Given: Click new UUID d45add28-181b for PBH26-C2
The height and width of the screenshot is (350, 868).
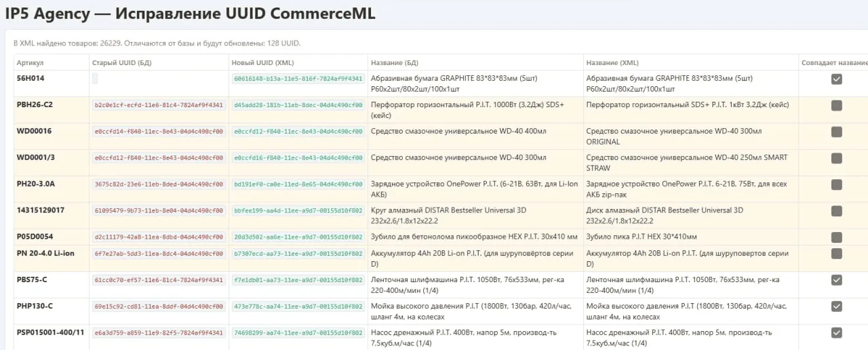Looking at the screenshot, I should pyautogui.click(x=298, y=105).
